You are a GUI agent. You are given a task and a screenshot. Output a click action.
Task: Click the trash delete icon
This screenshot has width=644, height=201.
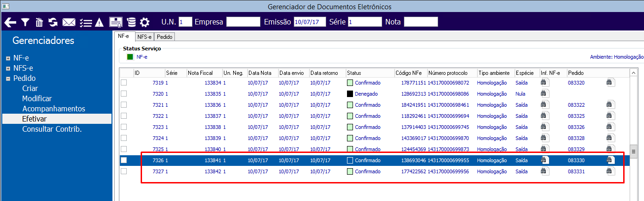pos(40,22)
